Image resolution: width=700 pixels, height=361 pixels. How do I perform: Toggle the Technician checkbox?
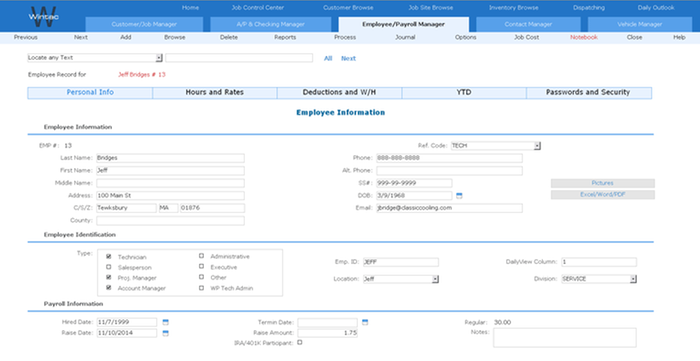[108, 257]
